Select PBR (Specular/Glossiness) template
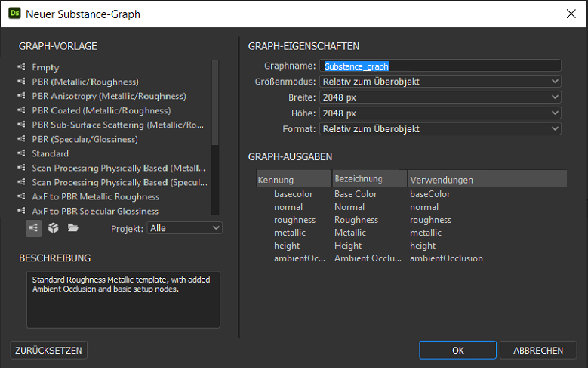 85,139
